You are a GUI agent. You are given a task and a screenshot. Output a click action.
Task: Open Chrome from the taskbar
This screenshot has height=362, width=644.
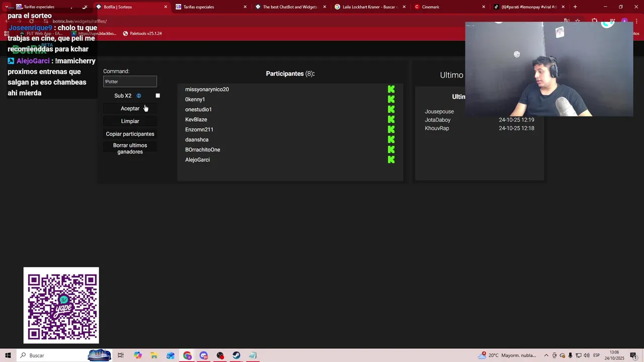(187, 355)
